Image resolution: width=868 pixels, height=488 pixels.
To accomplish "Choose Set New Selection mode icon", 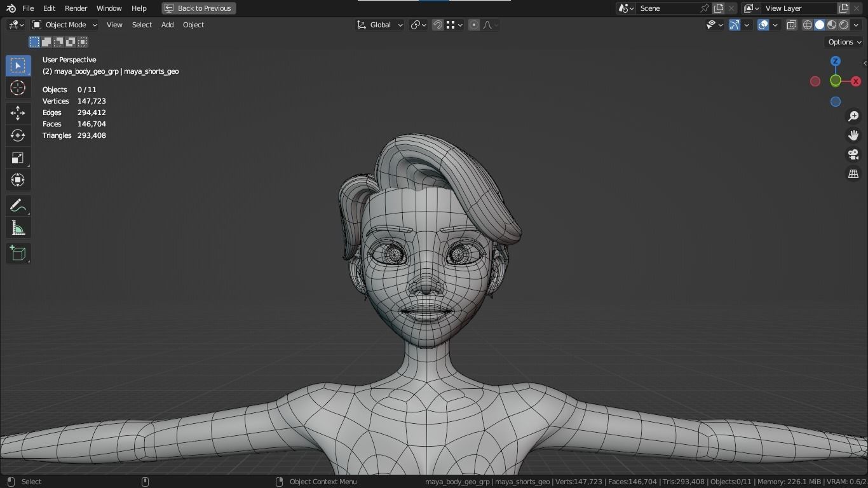I will 34,42.
